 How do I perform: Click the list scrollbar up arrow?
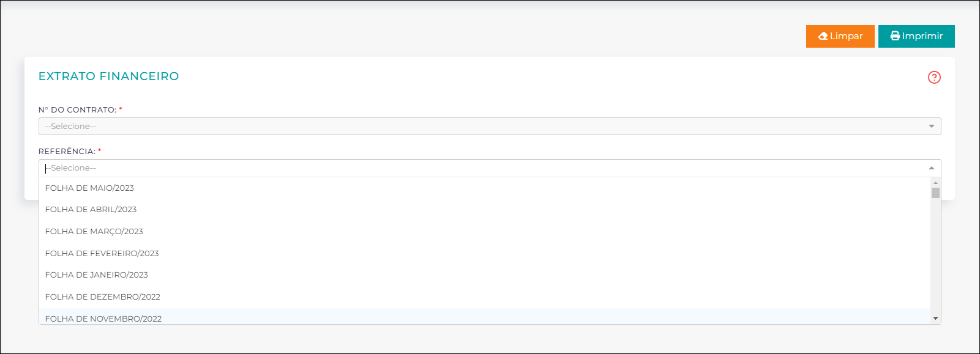coord(935,182)
